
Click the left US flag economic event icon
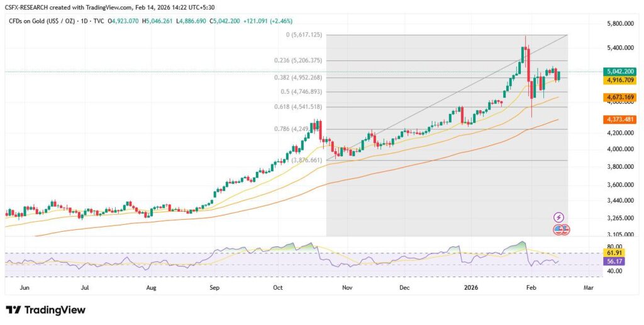558,229
